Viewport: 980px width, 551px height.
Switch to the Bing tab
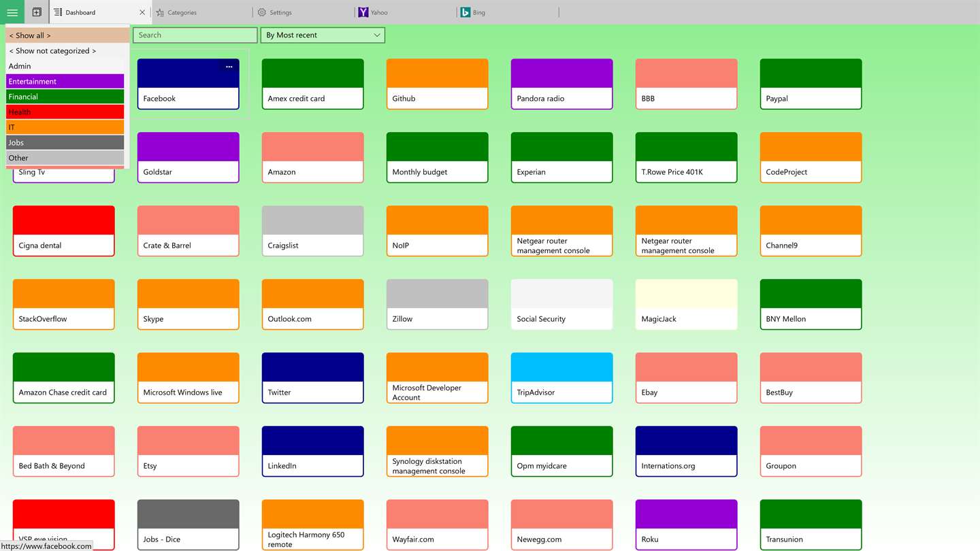point(508,12)
